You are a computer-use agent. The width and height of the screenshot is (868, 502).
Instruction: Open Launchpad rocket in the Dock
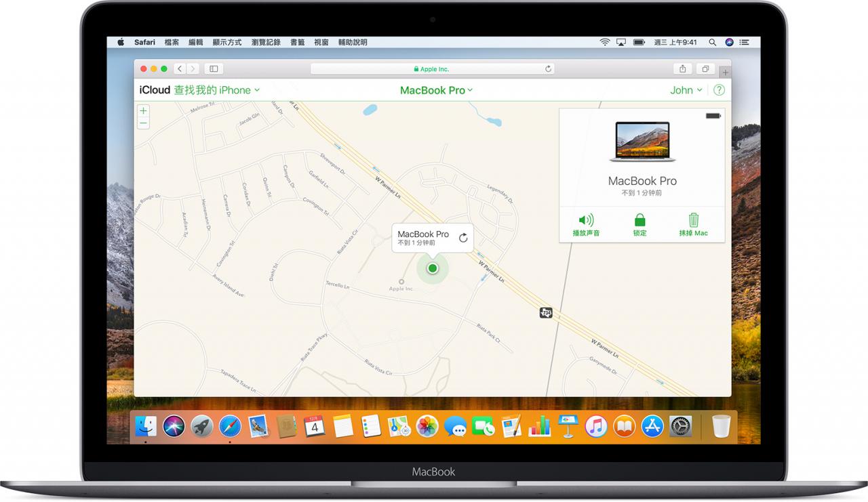click(x=202, y=426)
